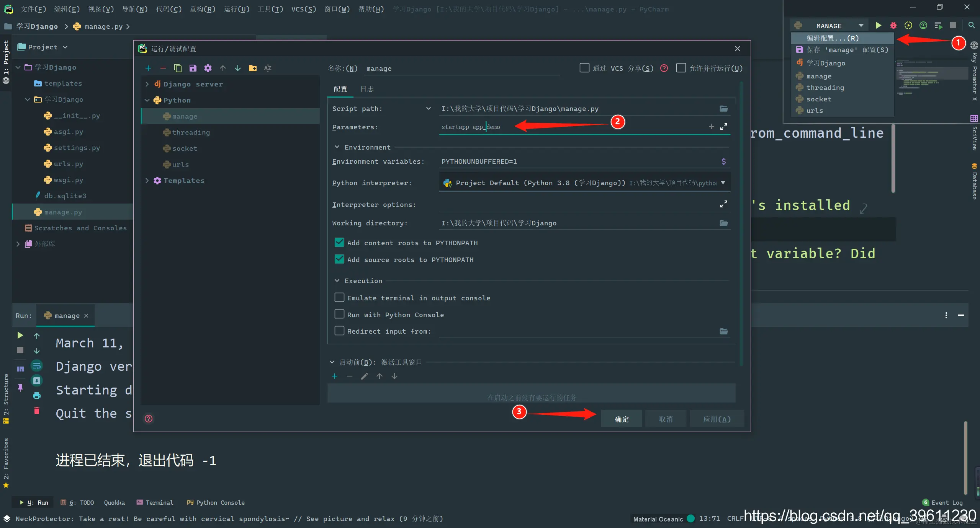The width and height of the screenshot is (980, 528).
Task: Click the save configuration floppy icon
Action: pos(193,68)
